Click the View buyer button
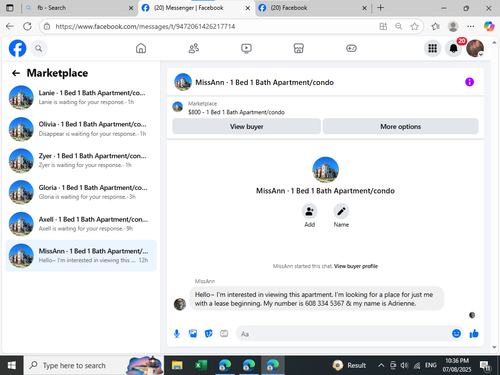The image size is (500, 375). click(x=246, y=126)
